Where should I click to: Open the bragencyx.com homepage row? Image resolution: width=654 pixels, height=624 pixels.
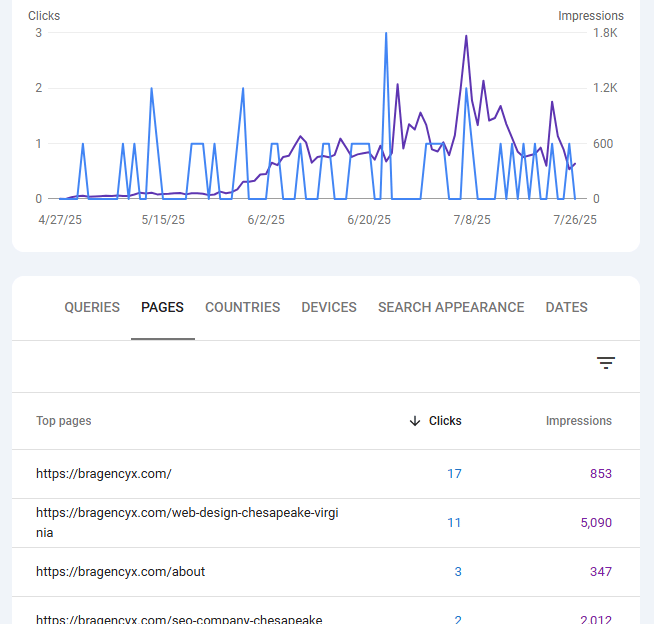point(326,474)
